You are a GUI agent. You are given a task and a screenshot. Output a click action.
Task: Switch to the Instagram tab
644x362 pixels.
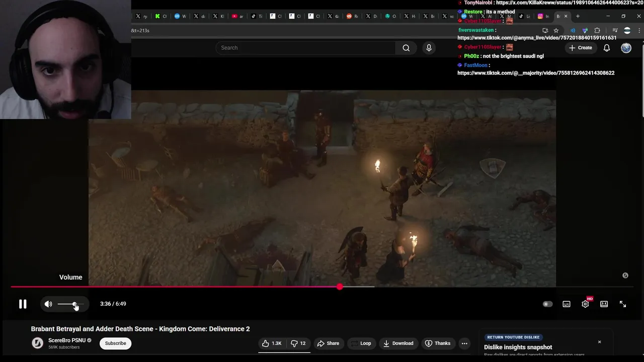pyautogui.click(x=543, y=16)
